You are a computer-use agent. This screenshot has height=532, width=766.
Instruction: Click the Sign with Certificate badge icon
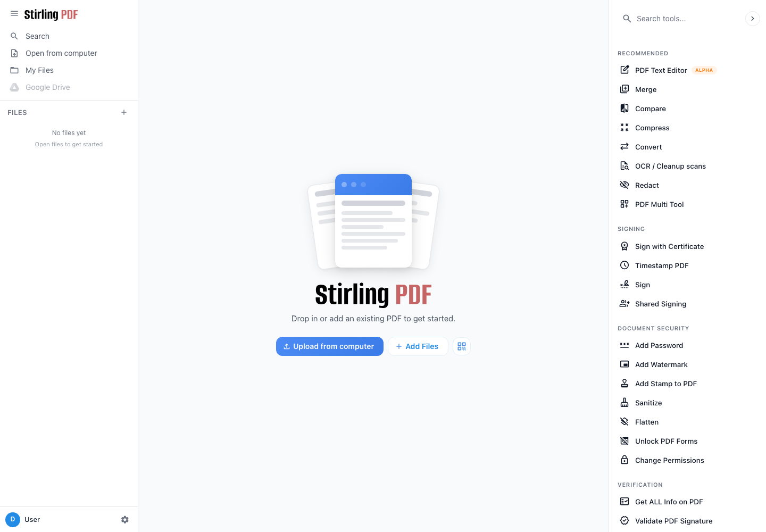click(x=625, y=246)
